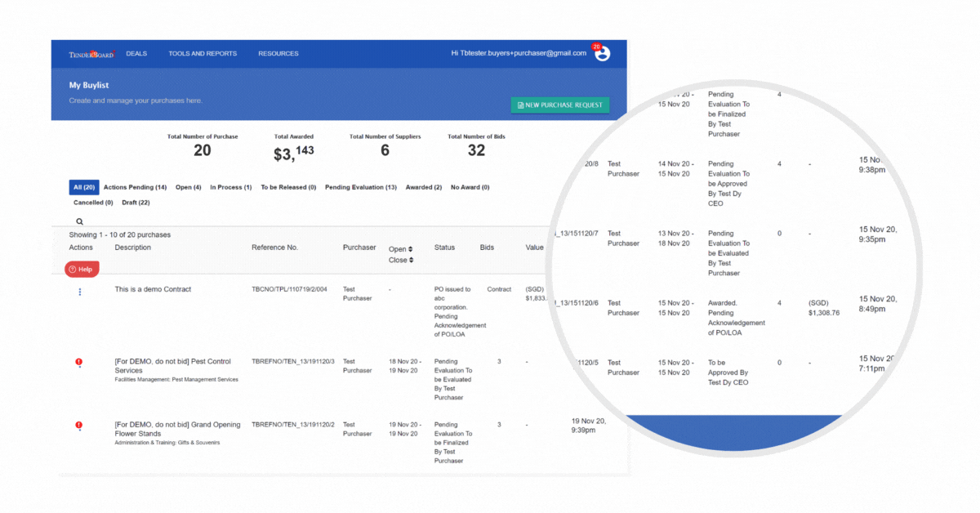Click the NEW PURCHASE REQUEST button
This screenshot has height=513, width=980.
(x=559, y=105)
